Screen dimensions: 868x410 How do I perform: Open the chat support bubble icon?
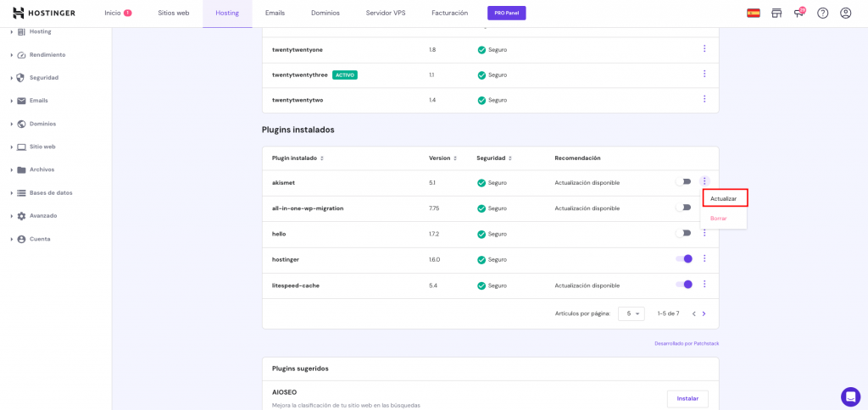(x=850, y=396)
